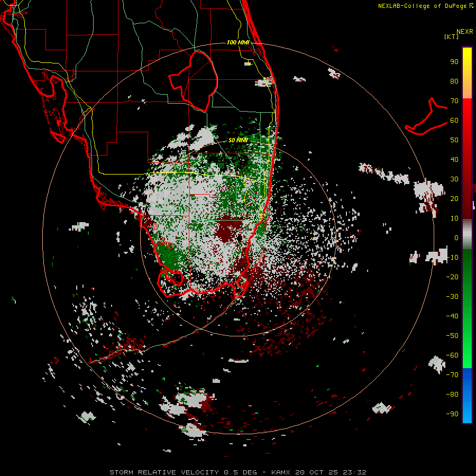476x476 pixels.
Task: Click the positive 90 scale label
Action: (454, 62)
